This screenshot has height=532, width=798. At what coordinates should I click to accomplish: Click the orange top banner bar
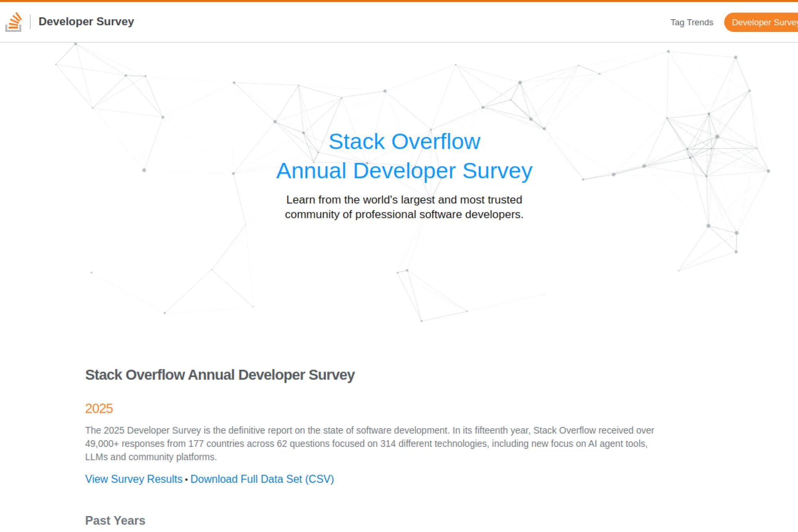click(x=399, y=1)
